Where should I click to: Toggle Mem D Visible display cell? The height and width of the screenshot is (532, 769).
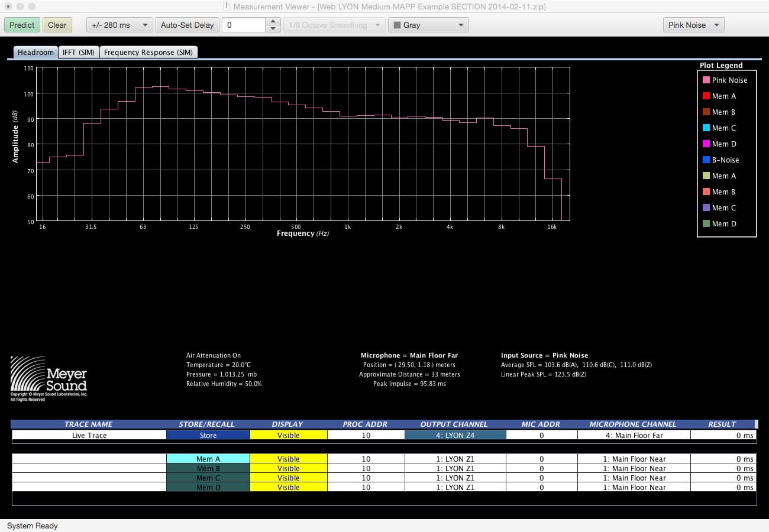[x=288, y=487]
